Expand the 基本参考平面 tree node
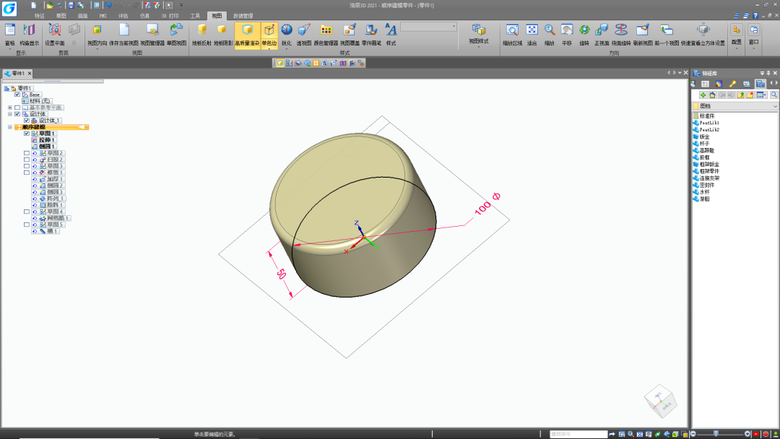The image size is (780, 439). (9, 107)
